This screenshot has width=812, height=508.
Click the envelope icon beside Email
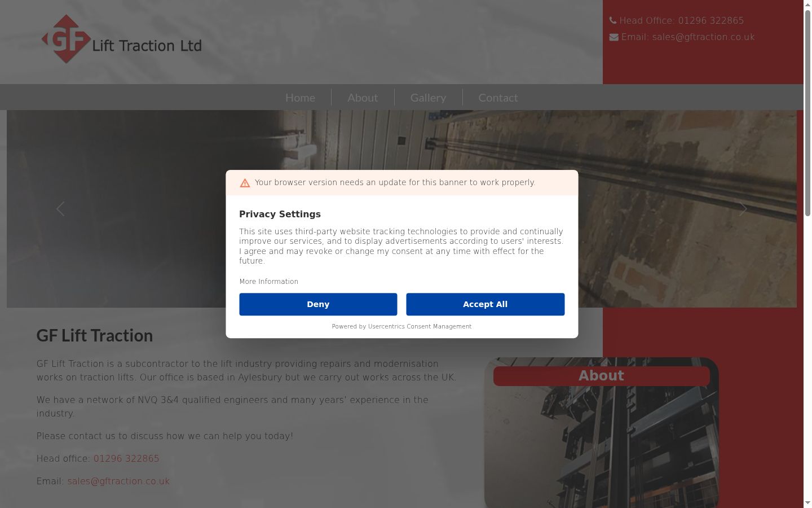pos(614,37)
